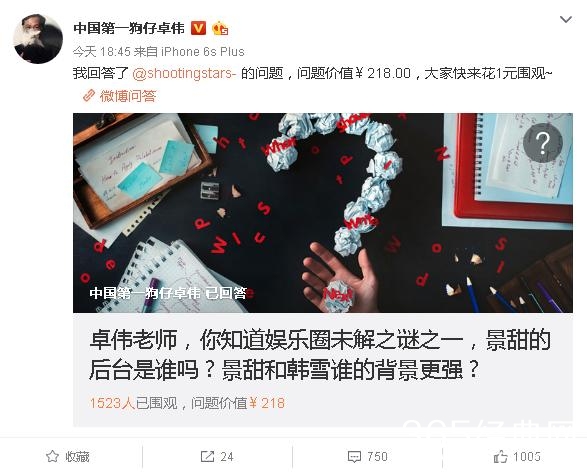
Task: Click the 微博问答 link icon
Action: [89, 96]
